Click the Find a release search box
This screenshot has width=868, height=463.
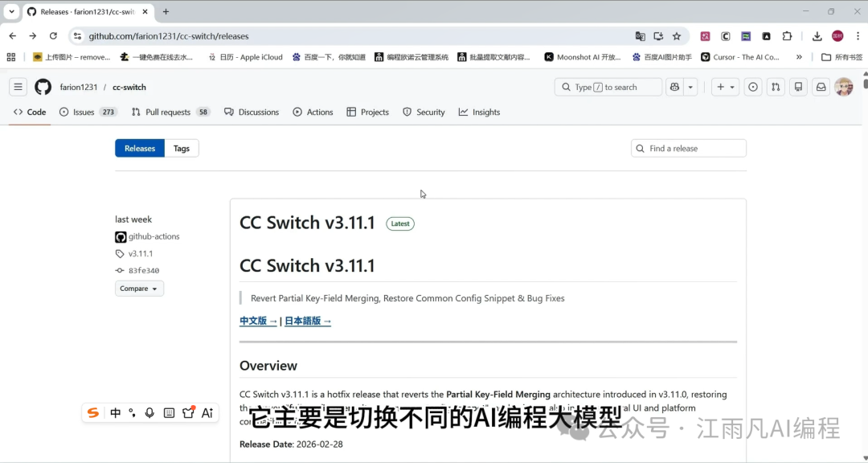689,149
